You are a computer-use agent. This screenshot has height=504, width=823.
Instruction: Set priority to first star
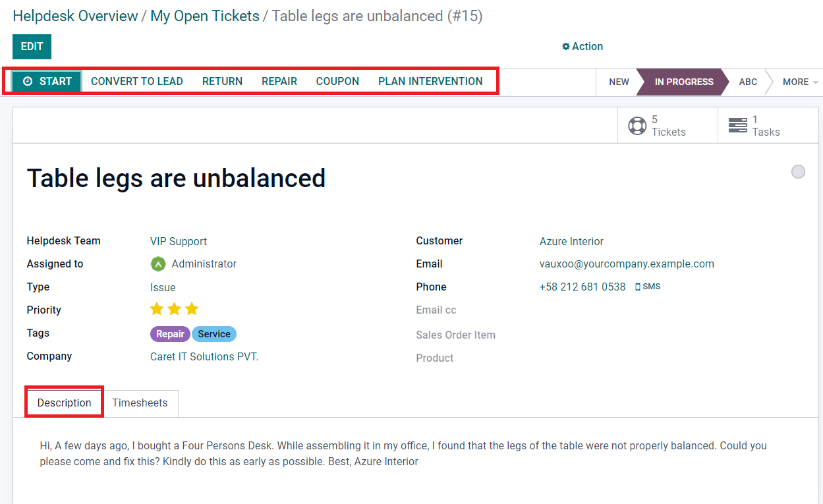coord(157,309)
